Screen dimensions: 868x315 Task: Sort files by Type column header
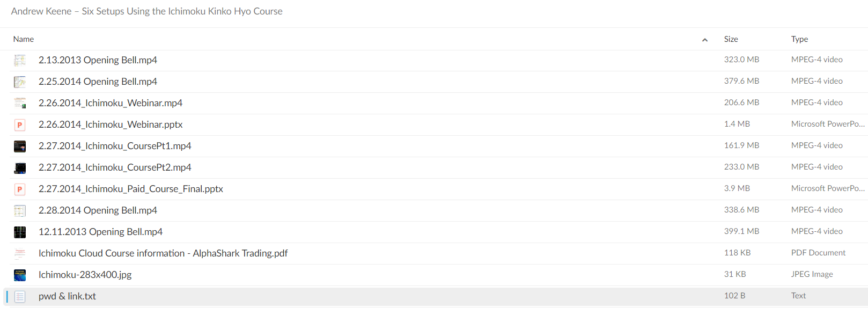tap(799, 39)
